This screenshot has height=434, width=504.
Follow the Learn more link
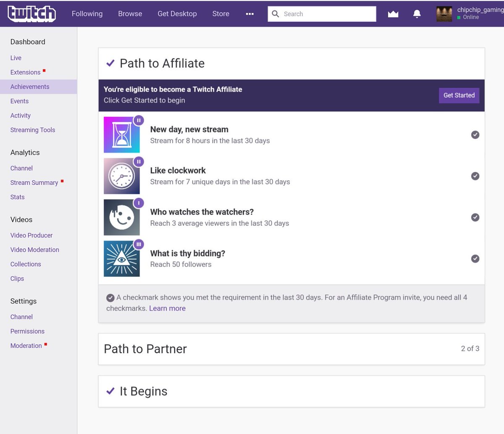[167, 308]
